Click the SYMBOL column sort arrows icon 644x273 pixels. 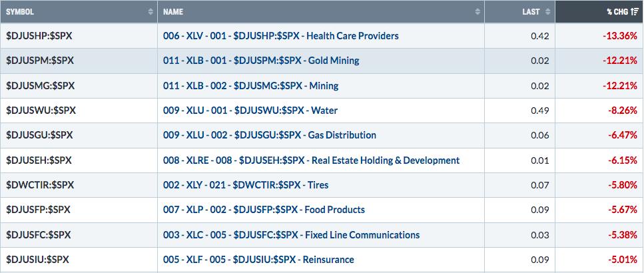coord(151,12)
